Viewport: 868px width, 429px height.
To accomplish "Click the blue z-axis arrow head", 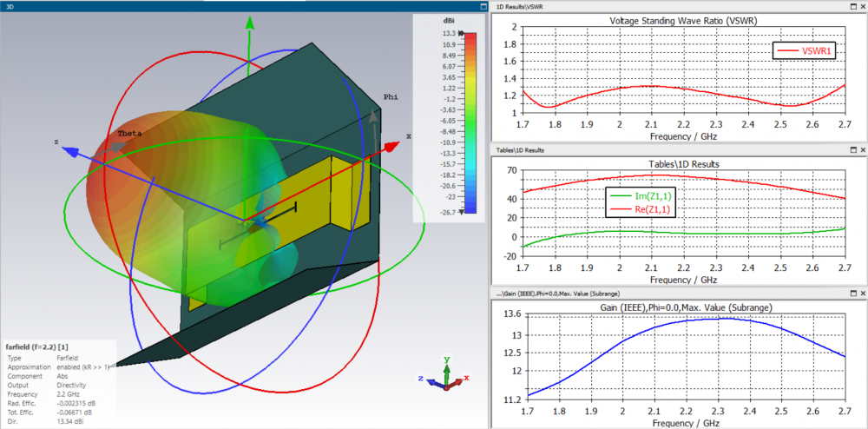I will [x=69, y=150].
